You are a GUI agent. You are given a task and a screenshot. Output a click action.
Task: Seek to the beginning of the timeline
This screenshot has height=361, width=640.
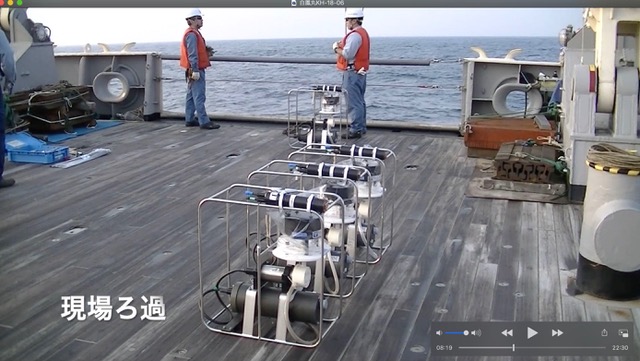(x=460, y=348)
